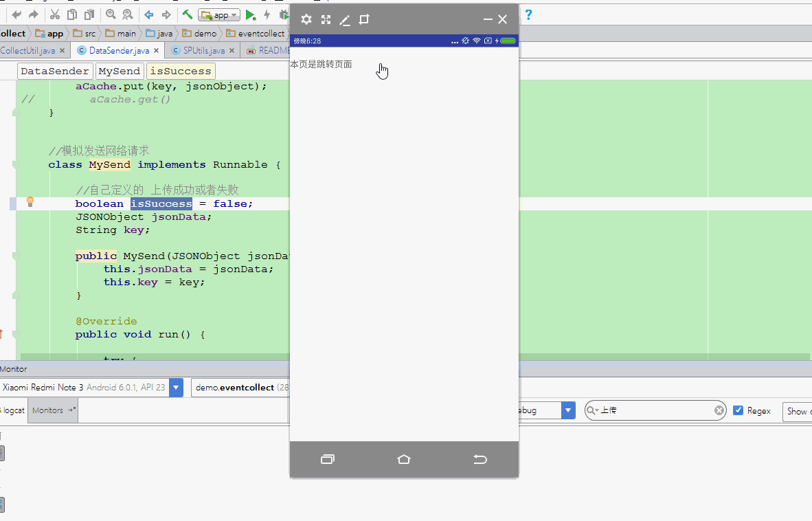
Task: Switch to the logcat tab
Action: [12, 410]
